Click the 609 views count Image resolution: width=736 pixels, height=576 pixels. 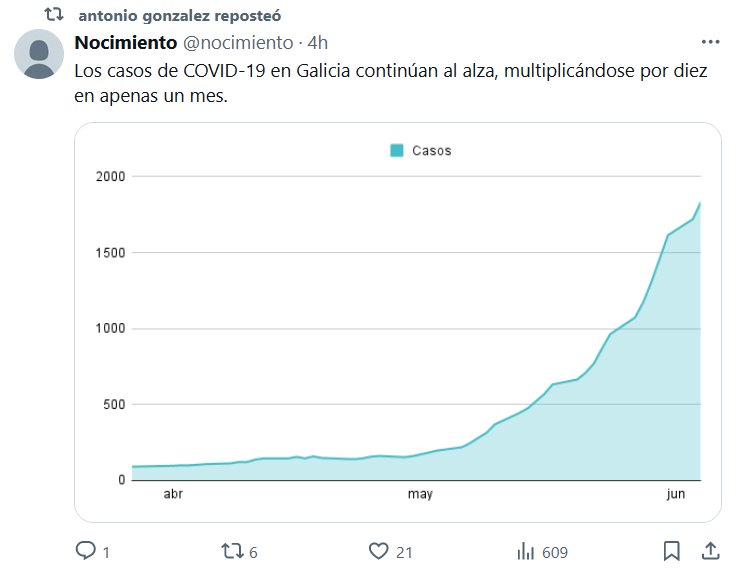click(x=553, y=551)
